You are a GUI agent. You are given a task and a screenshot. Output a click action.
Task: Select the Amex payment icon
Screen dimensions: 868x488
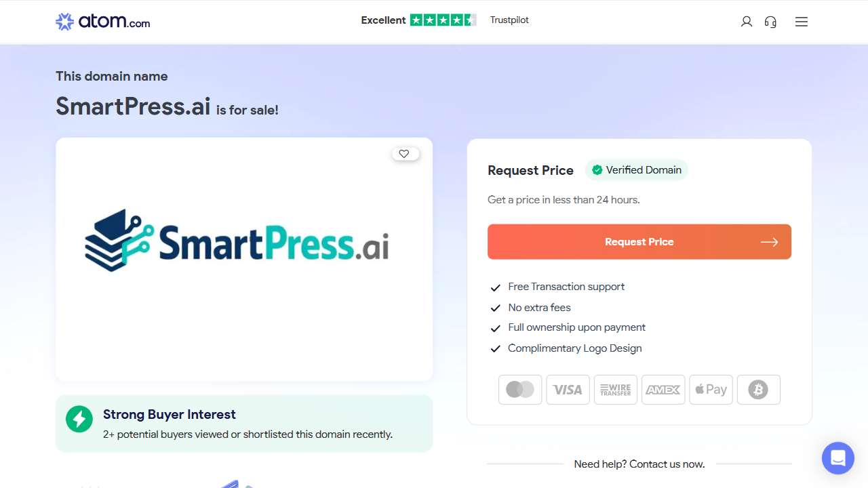click(x=663, y=389)
